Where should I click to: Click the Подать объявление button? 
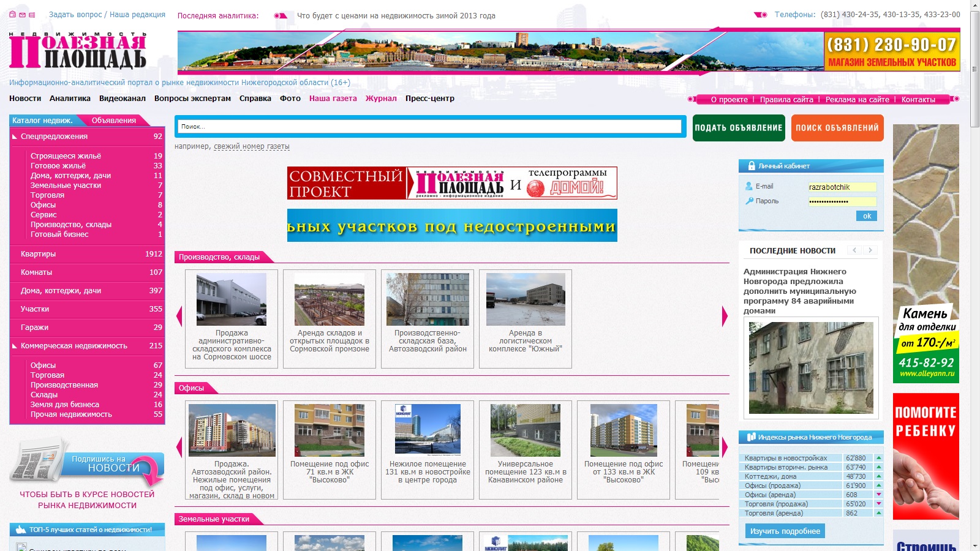tap(739, 128)
